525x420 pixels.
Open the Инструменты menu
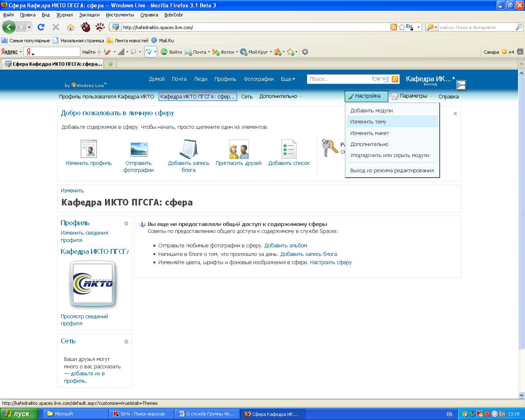(x=120, y=15)
